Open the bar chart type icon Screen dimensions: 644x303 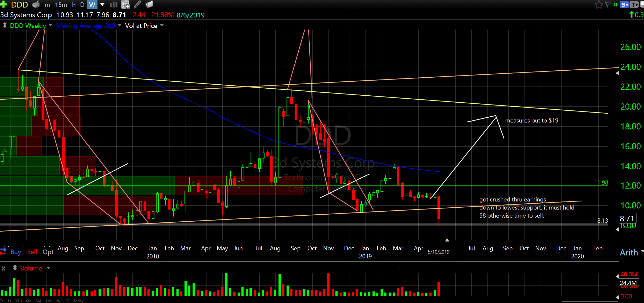[x=114, y=5]
